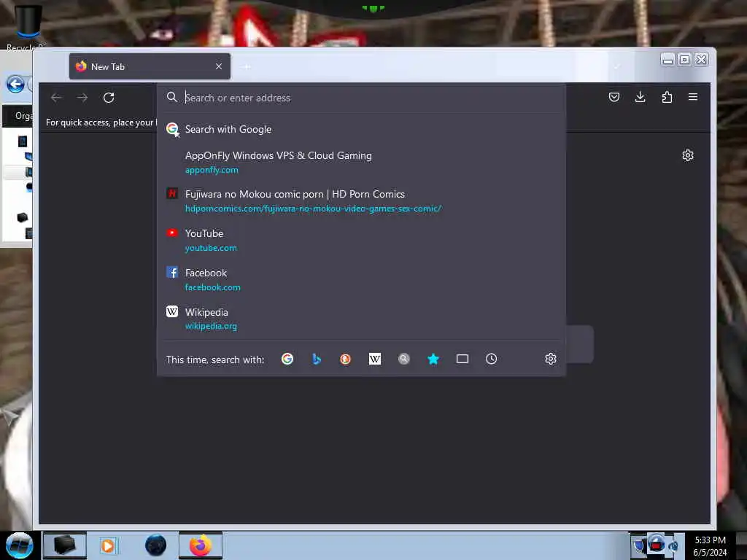Open the Recycle Bin on the desktop
The width and height of the screenshot is (747, 560).
click(x=27, y=26)
